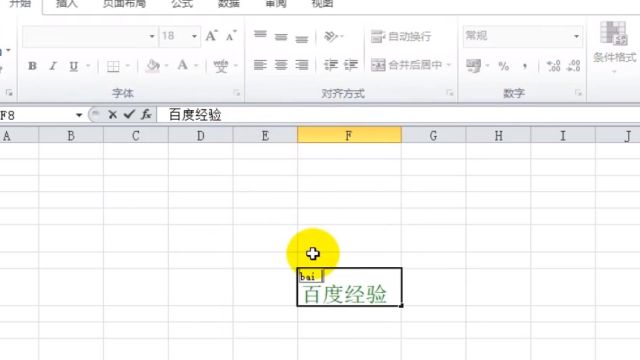This screenshot has height=360, width=640.
Task: Click name box showing F8
Action: (x=37, y=115)
